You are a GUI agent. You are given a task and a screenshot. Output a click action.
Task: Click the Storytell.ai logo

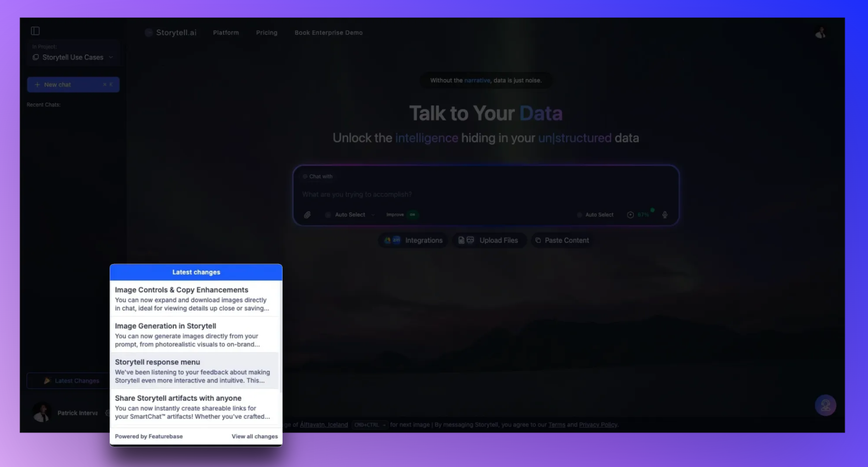click(171, 33)
